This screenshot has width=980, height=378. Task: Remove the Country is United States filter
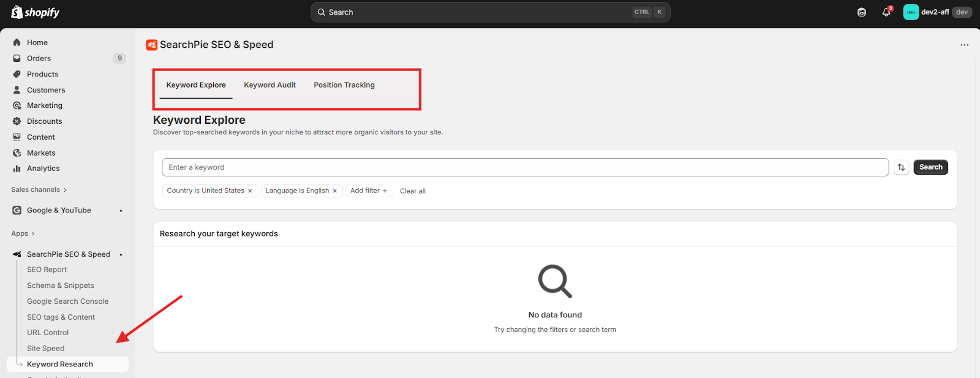[250, 191]
